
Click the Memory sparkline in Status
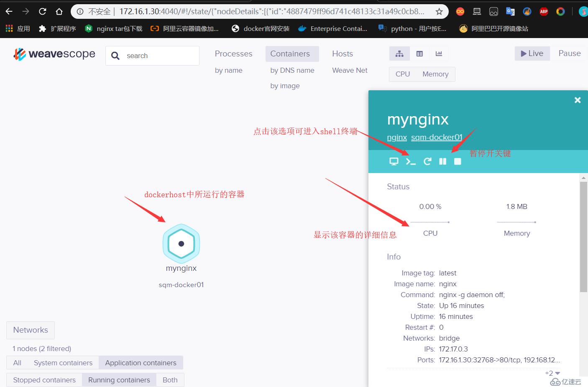[516, 222]
